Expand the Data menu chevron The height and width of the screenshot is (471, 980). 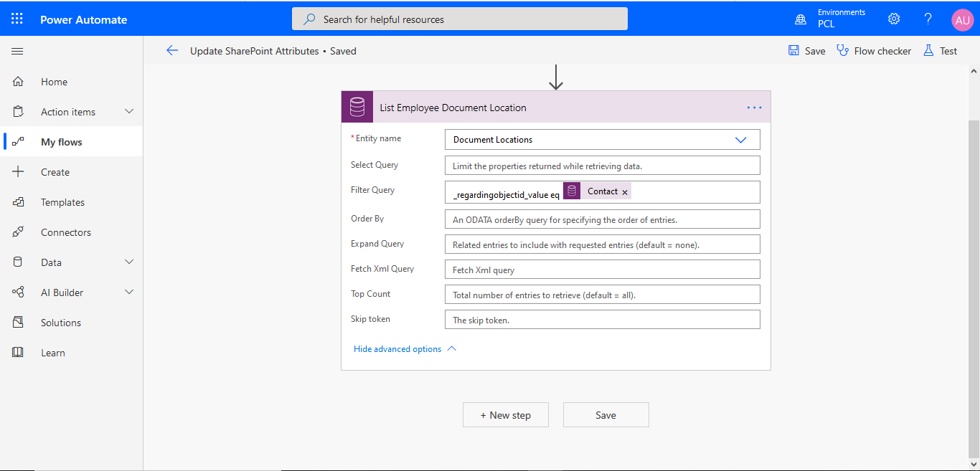coord(129,262)
